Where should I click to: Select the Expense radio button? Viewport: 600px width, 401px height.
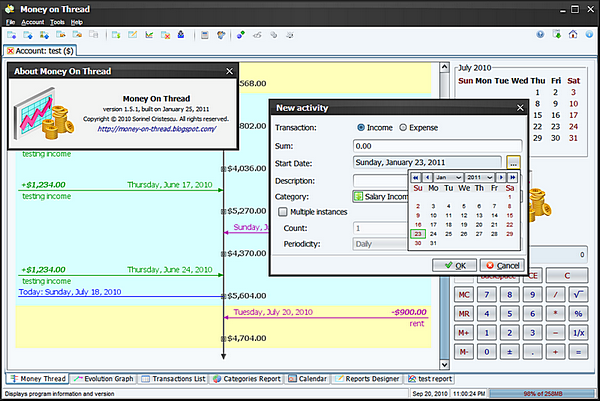click(403, 127)
